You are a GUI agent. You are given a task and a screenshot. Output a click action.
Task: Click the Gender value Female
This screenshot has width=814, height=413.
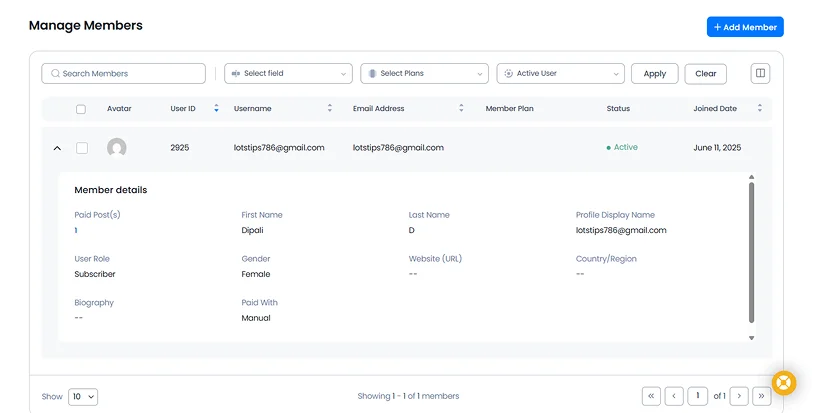point(256,274)
